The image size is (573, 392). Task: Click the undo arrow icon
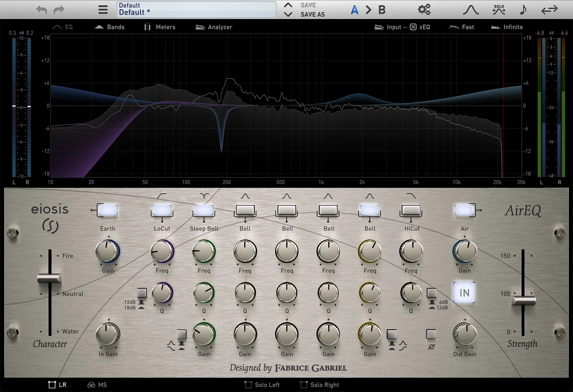tap(41, 10)
